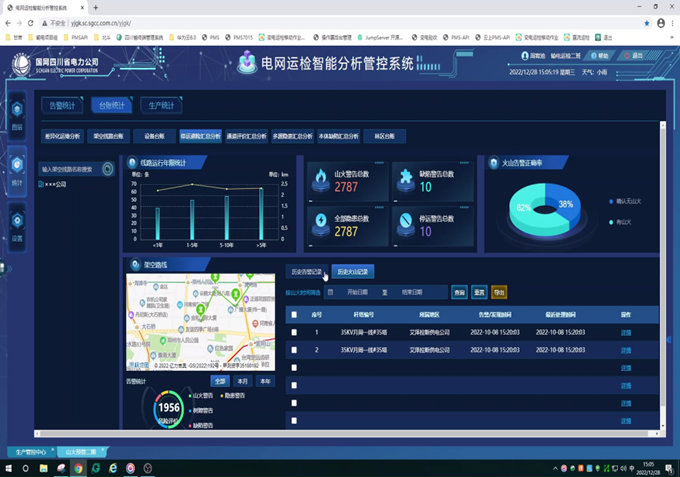Toggle the select-all checkbox in table header

293,314
